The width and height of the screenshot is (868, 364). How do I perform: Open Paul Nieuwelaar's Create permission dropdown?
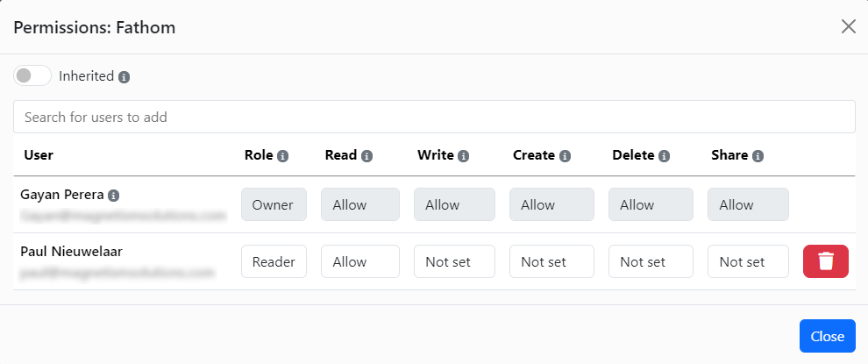pos(551,261)
